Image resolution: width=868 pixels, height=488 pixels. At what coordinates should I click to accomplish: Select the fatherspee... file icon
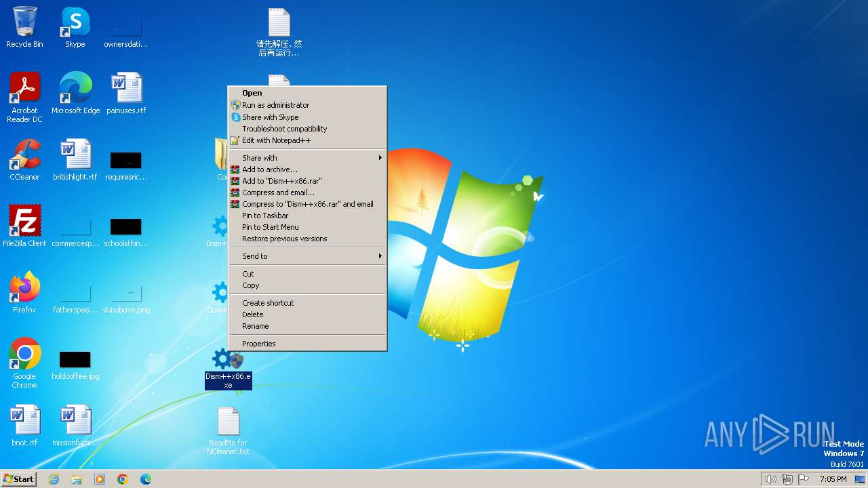pos(75,298)
